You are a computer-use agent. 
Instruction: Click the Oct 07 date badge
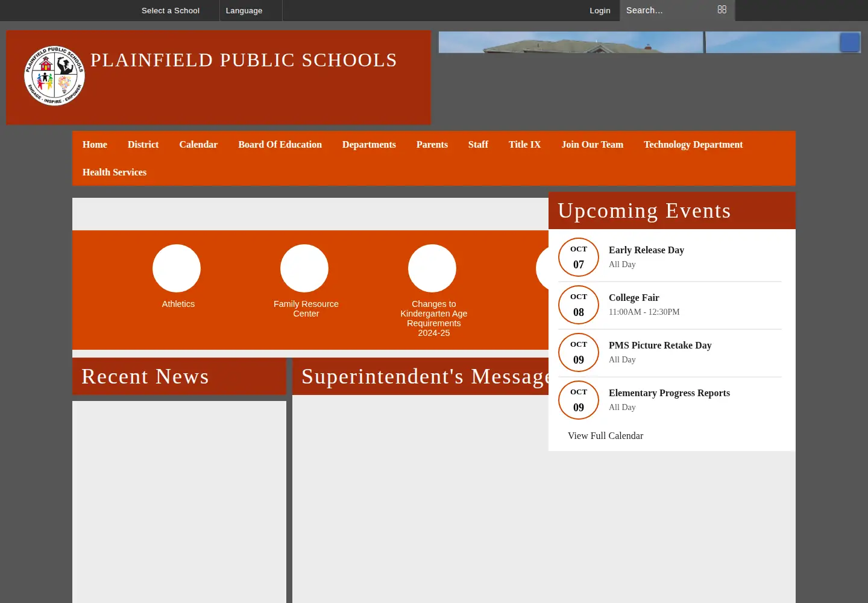(x=579, y=257)
